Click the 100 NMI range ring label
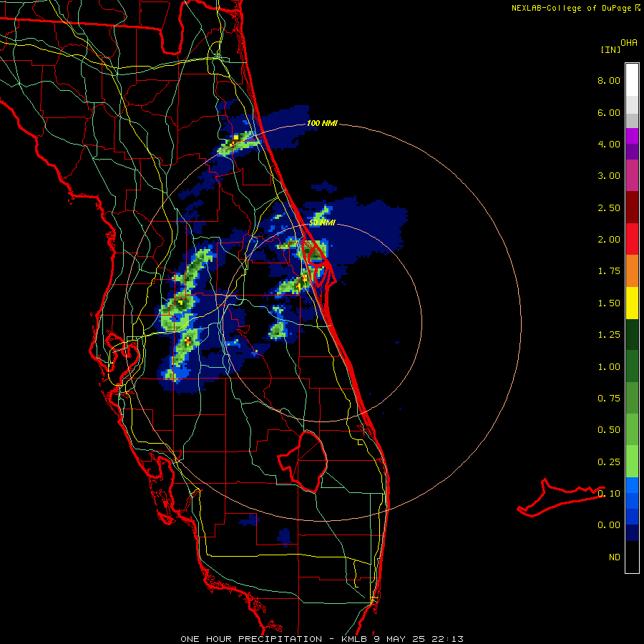Screen dimensions: 644x644 pyautogui.click(x=322, y=123)
